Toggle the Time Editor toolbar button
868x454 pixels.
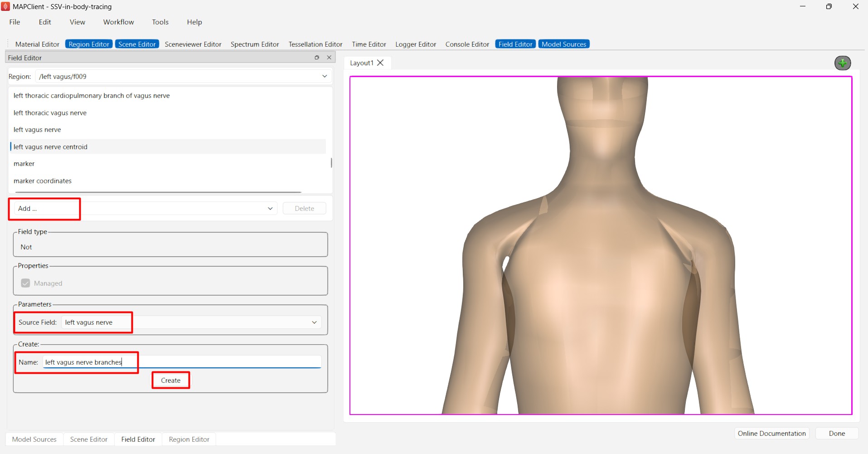369,44
